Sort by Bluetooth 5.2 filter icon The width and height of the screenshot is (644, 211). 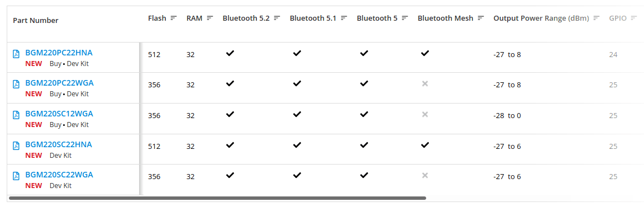point(277,18)
